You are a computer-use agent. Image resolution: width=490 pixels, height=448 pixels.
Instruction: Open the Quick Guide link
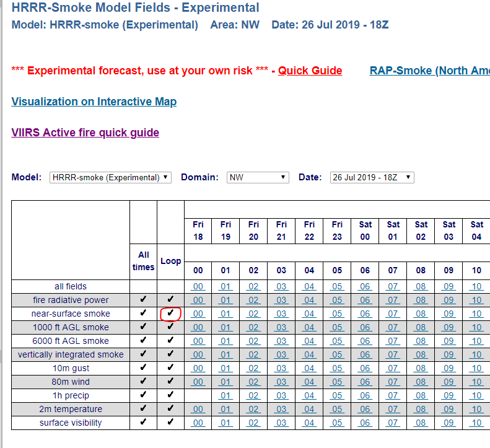click(310, 71)
